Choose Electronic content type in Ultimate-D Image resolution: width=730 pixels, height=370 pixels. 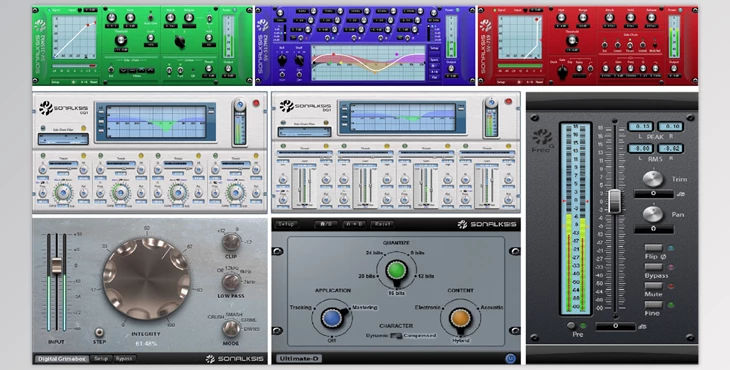coord(428,308)
